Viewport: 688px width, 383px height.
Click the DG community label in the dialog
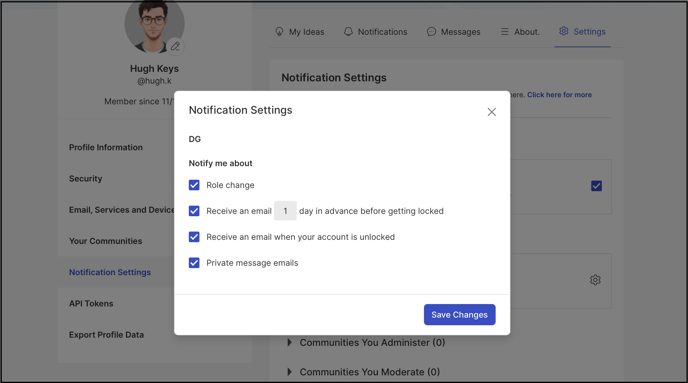(x=195, y=139)
